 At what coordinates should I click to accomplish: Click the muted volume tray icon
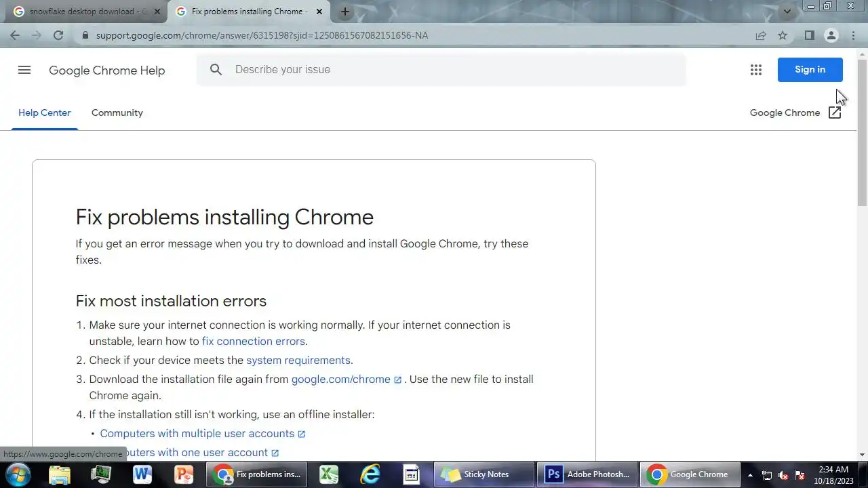(783, 475)
